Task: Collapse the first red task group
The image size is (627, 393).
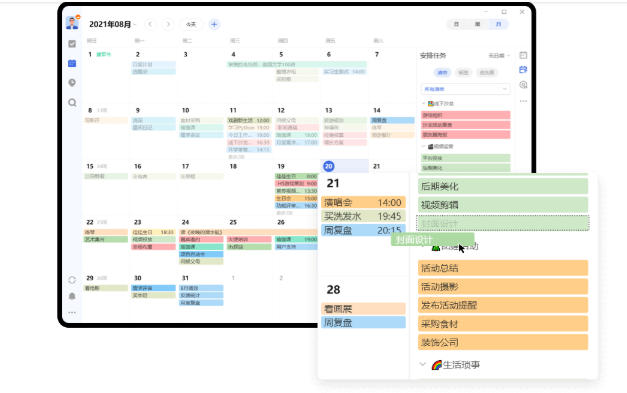Action: pos(424,104)
